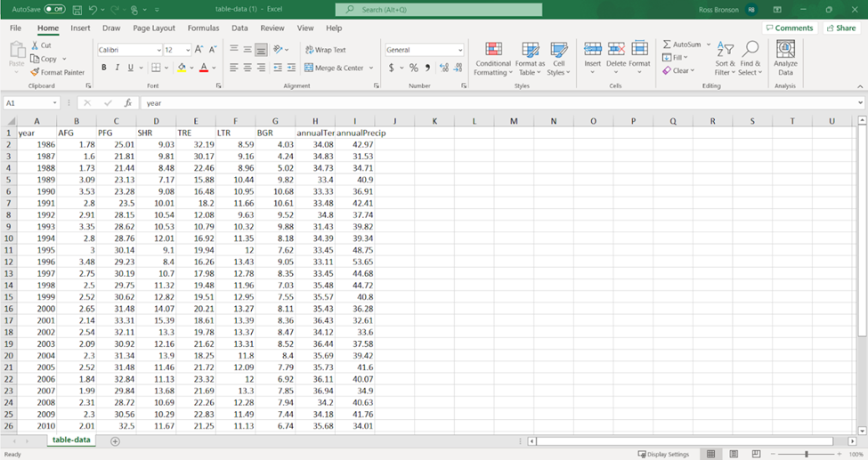Image resolution: width=868 pixels, height=460 pixels.
Task: Adjust the zoom slider in status bar
Action: click(x=806, y=454)
